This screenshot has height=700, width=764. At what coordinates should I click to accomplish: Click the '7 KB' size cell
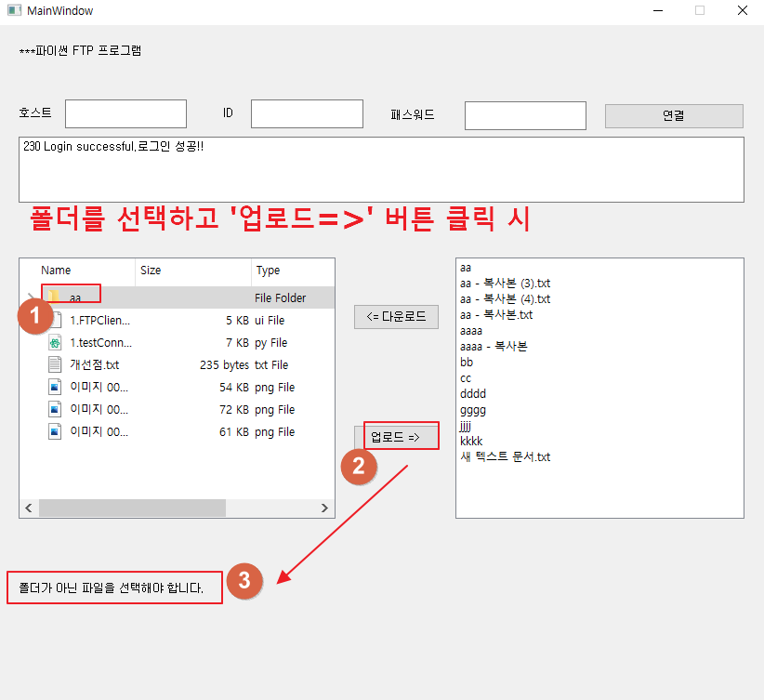[237, 343]
